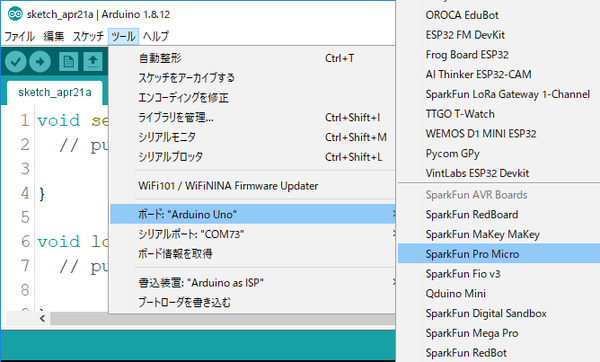
Task: Choose スケッチをアーカイブする menu entry
Action: (253, 78)
